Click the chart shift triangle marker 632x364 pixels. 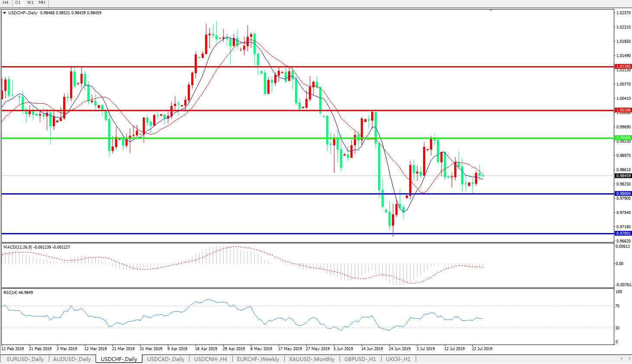click(491, 10)
